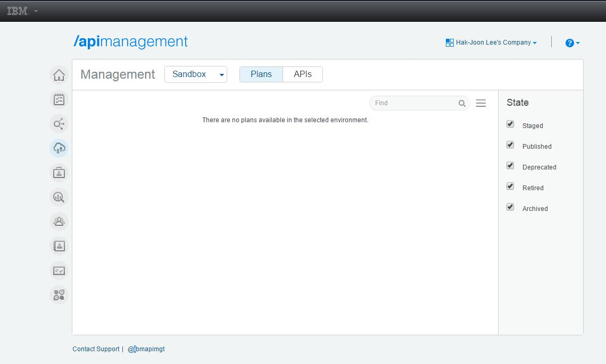The width and height of the screenshot is (606, 364).
Task: Click the search magnifier icon in Find
Action: [x=462, y=104]
